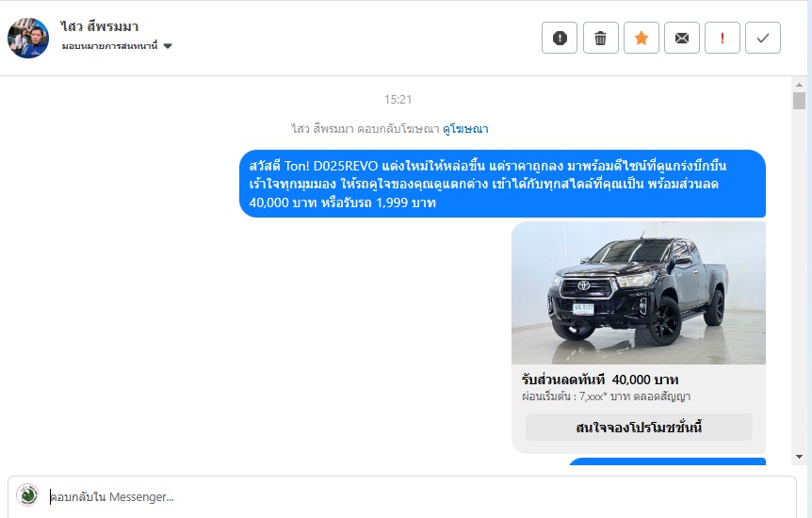Open the ดูโฆษณา link
Image resolution: width=812 pixels, height=518 pixels.
coord(465,128)
